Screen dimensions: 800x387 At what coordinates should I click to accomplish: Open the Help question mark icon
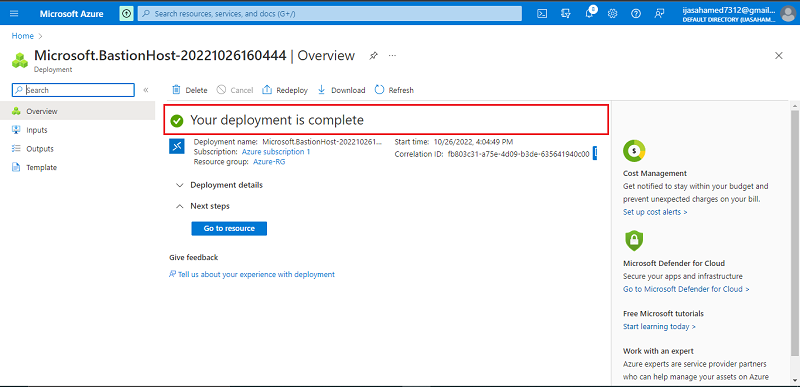tap(636, 13)
